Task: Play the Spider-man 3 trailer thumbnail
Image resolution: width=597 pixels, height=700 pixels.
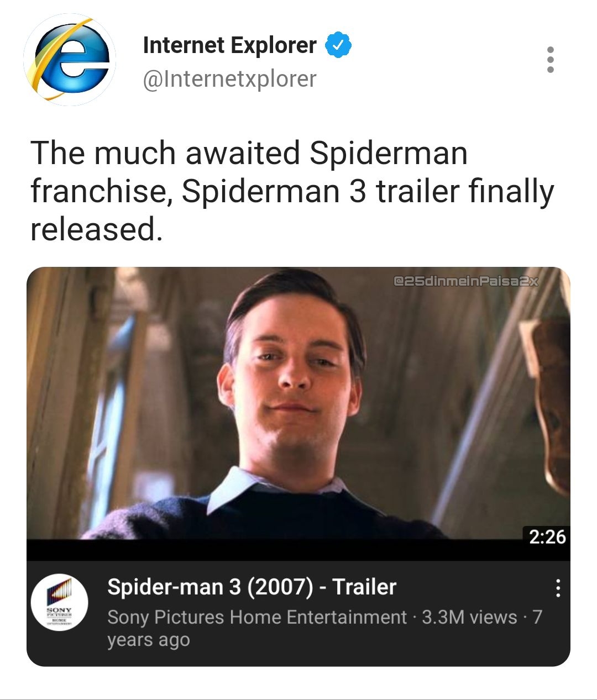Action: tap(298, 403)
